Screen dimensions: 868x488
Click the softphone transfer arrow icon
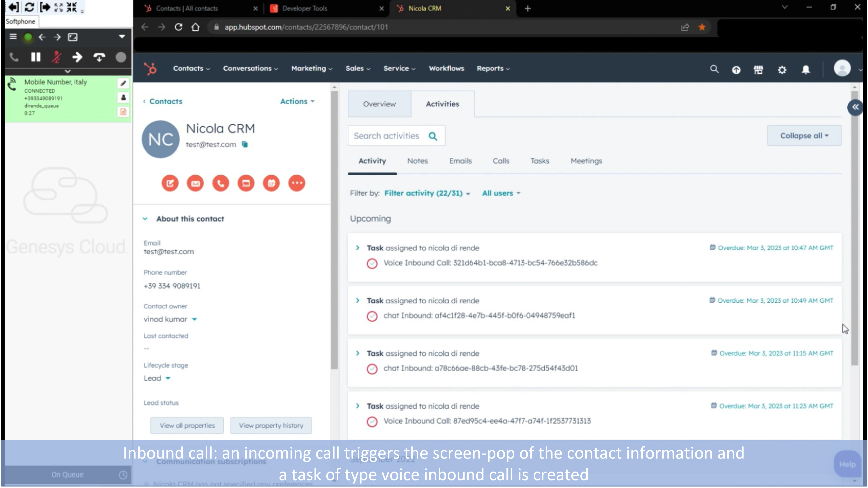pos(77,57)
